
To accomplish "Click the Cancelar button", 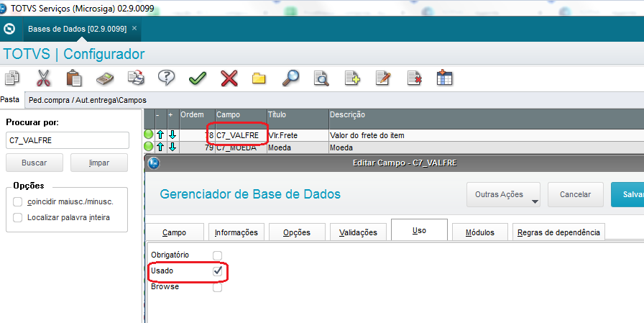I will pos(575,194).
